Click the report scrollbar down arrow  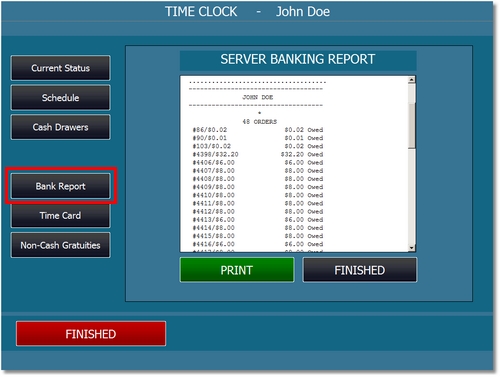[x=412, y=248]
